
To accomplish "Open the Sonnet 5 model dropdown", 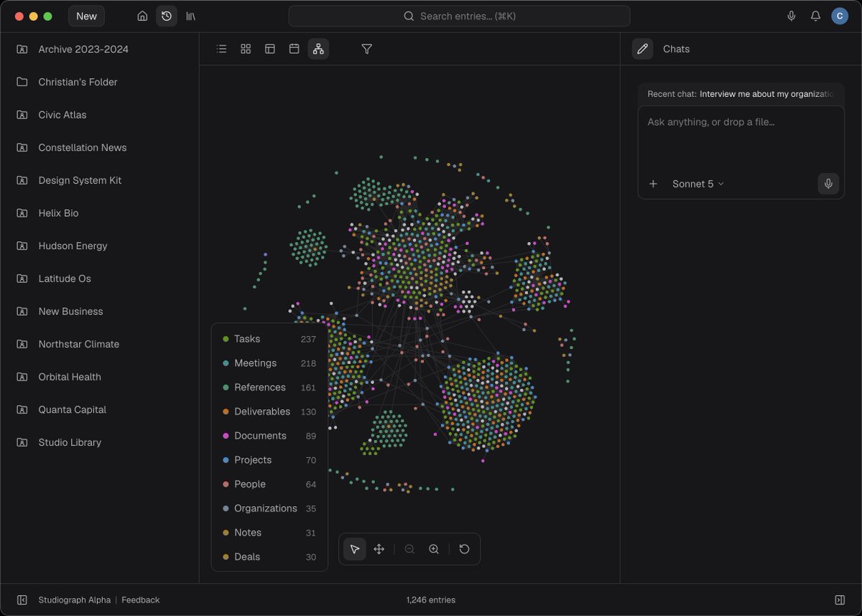I will click(698, 184).
